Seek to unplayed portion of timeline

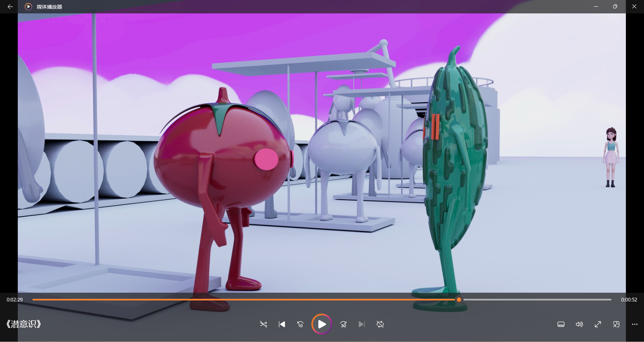pos(537,299)
